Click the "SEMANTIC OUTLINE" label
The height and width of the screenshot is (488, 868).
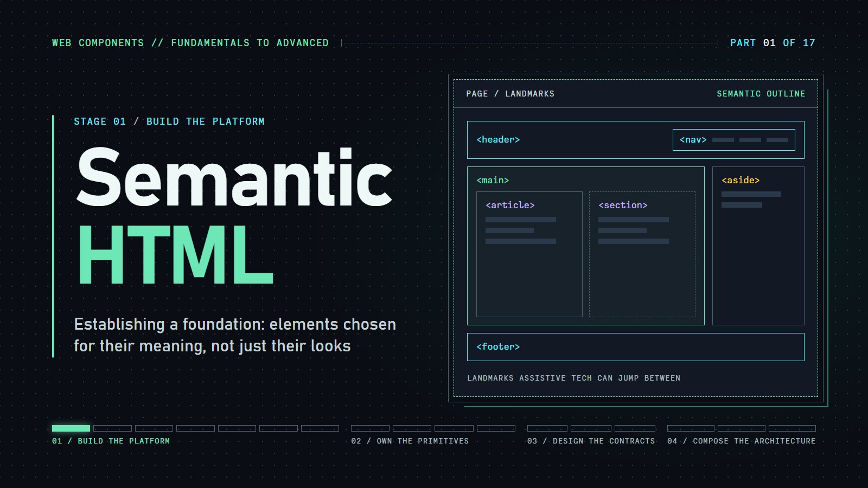coord(761,94)
